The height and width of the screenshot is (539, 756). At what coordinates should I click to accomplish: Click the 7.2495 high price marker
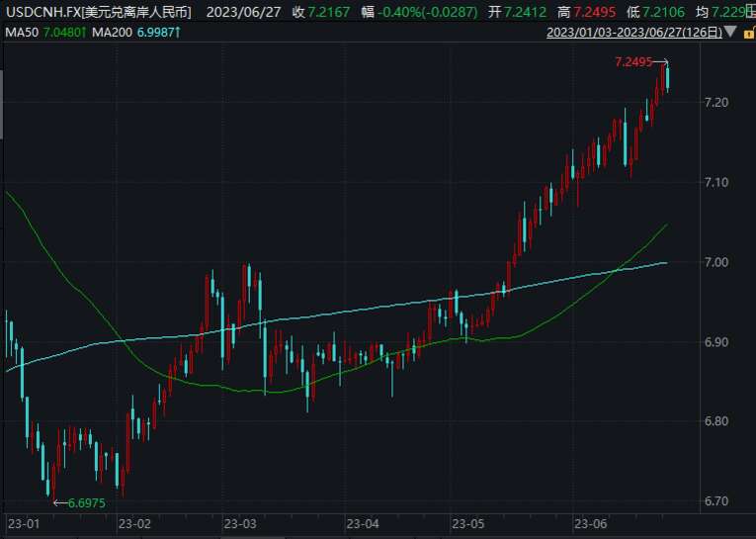click(x=633, y=62)
